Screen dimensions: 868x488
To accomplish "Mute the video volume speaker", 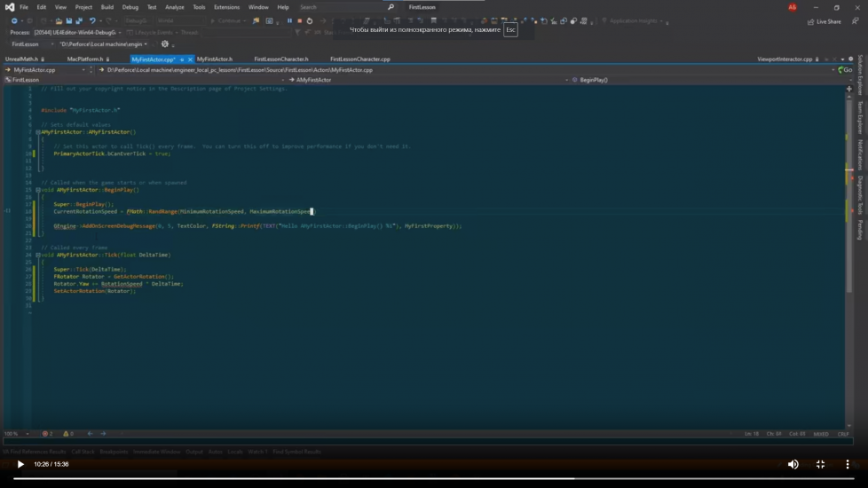I will (793, 464).
